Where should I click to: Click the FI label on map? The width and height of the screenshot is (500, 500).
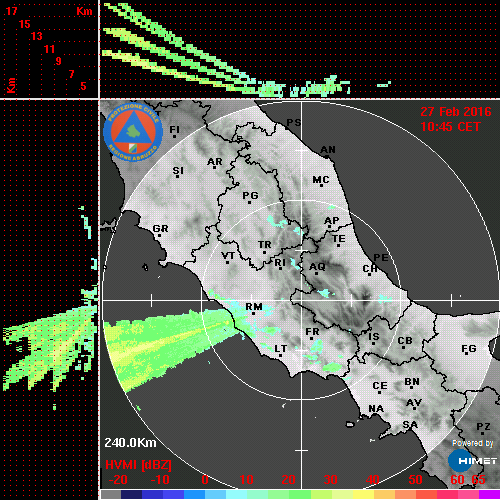(175, 129)
